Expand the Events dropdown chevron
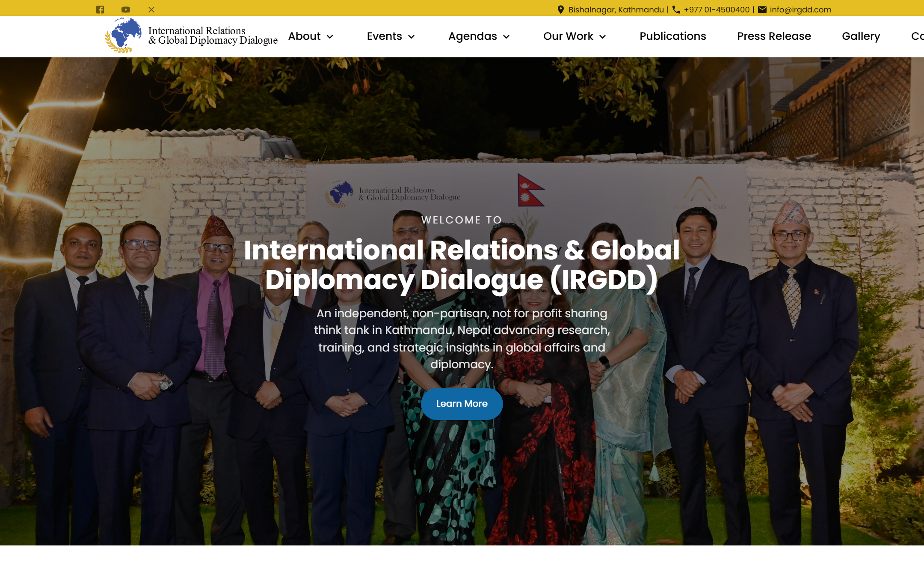Screen dimensions: 924x578 412,37
